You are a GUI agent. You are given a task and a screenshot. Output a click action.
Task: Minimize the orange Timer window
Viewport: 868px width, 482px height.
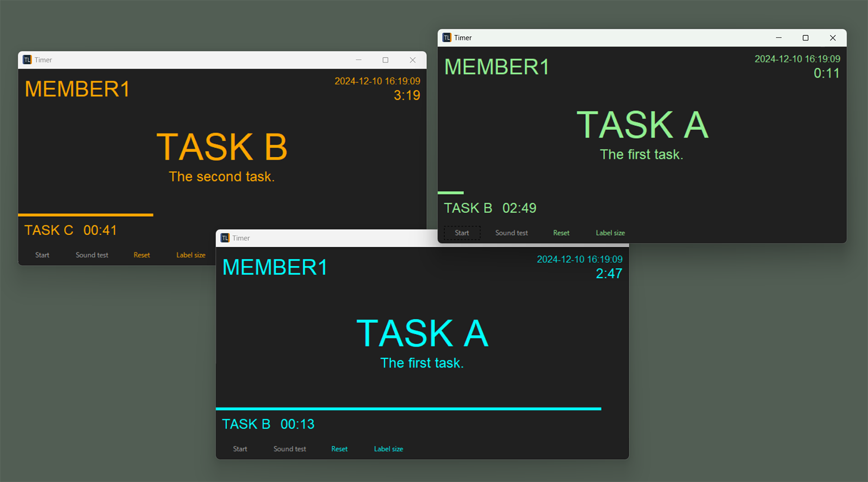(x=359, y=60)
